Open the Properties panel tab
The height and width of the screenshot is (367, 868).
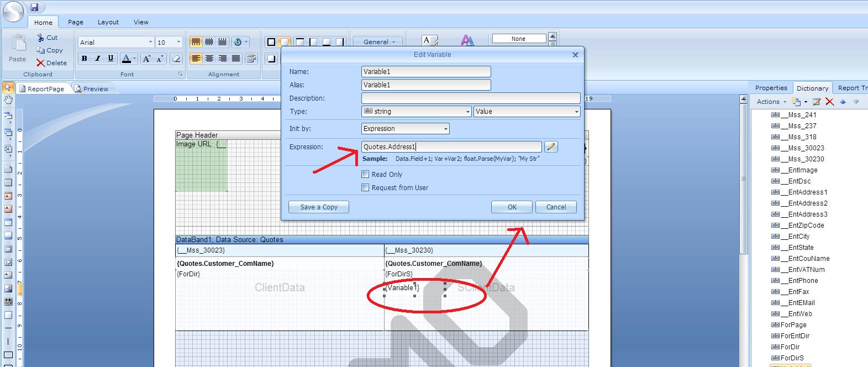click(771, 88)
